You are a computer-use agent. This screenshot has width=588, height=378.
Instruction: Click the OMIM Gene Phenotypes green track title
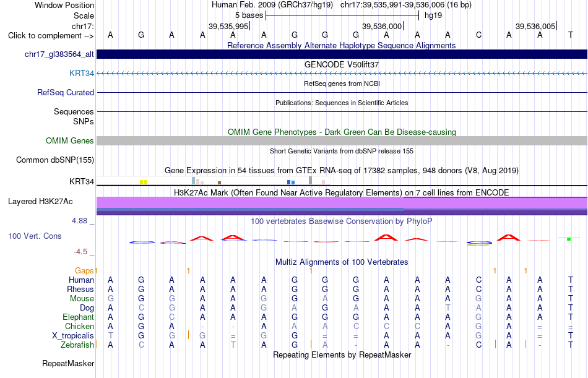[x=342, y=132]
